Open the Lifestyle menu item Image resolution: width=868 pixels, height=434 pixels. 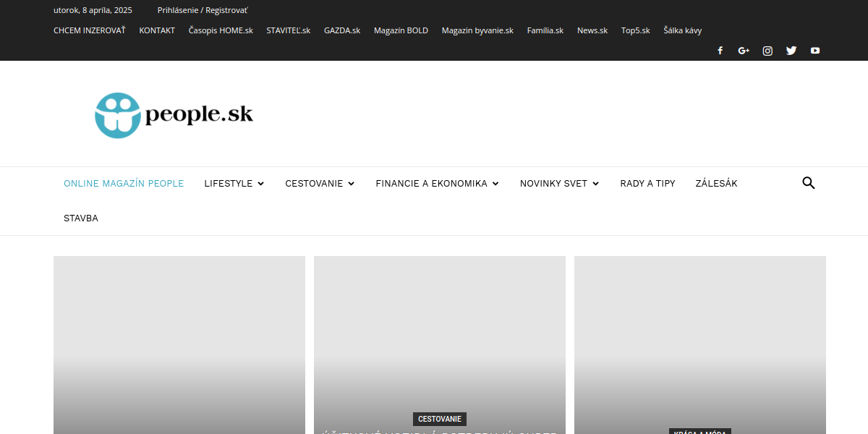tap(229, 184)
